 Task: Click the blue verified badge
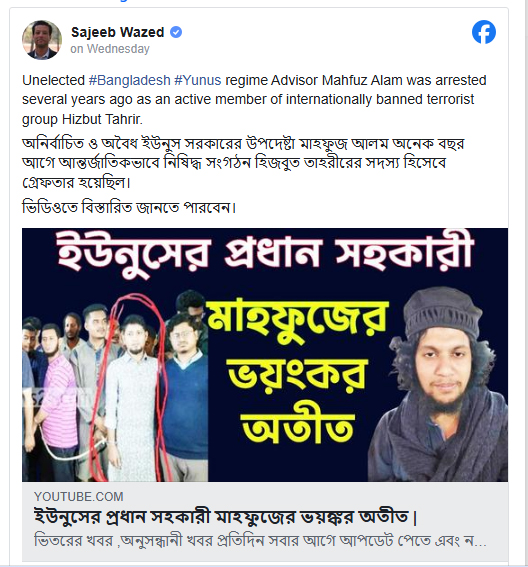[x=176, y=32]
